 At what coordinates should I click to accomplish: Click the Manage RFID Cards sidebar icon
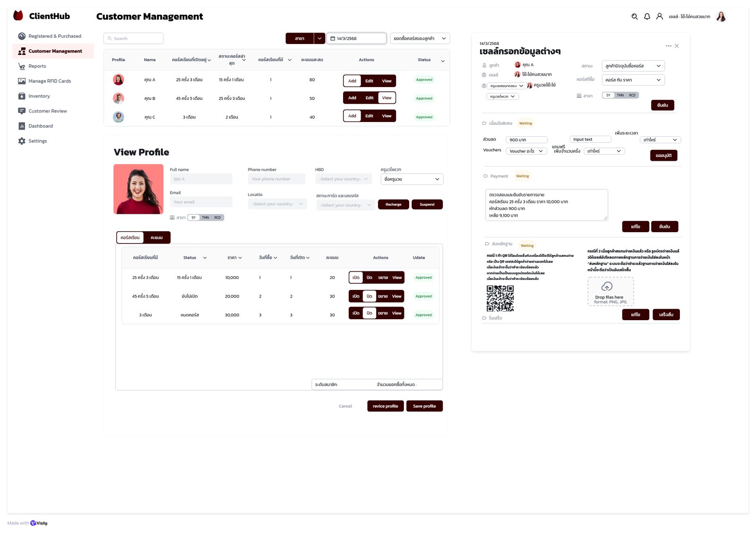(22, 81)
